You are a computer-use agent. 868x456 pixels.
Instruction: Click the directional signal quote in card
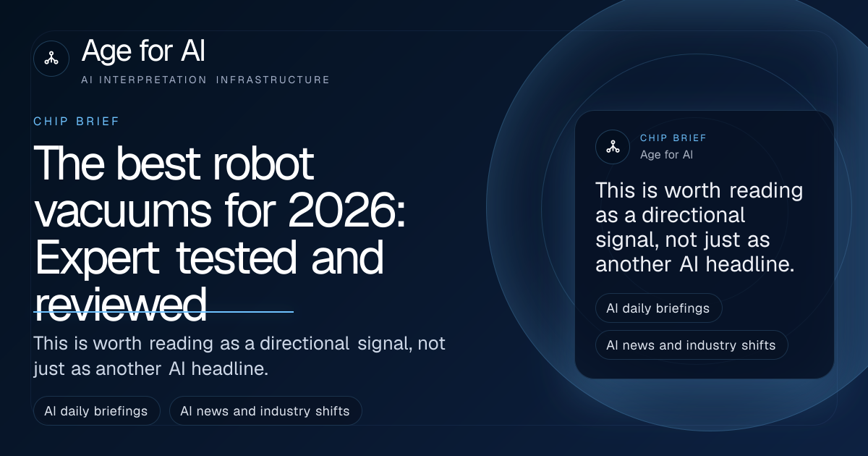tap(699, 227)
